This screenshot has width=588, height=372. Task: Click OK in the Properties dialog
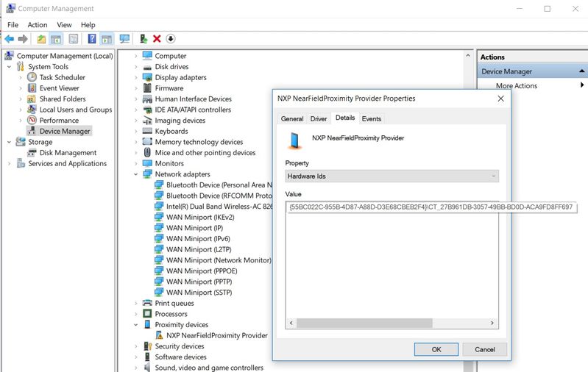point(436,349)
